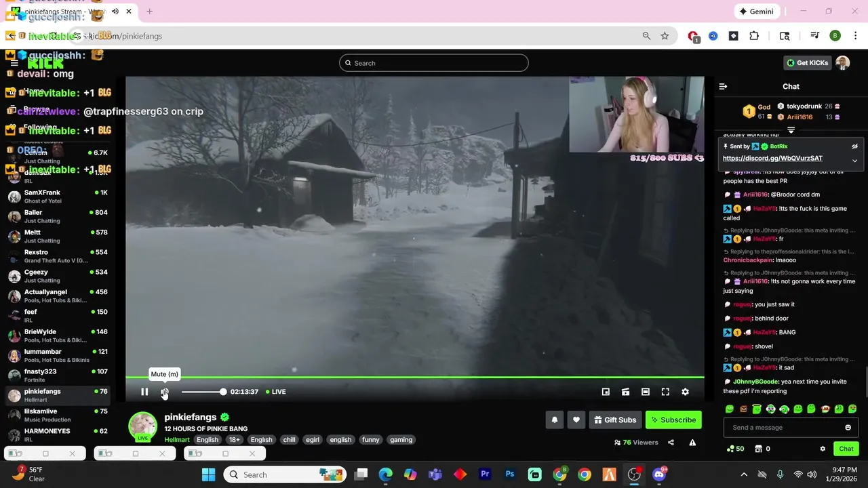Click the green Chat send button
This screenshot has height=488, width=868.
(846, 449)
